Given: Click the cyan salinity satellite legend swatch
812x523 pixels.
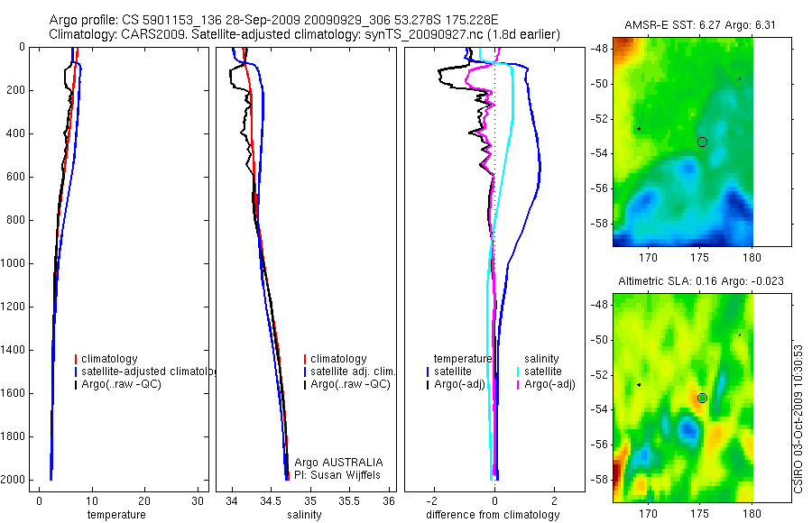Looking at the screenshot, I should [x=518, y=372].
